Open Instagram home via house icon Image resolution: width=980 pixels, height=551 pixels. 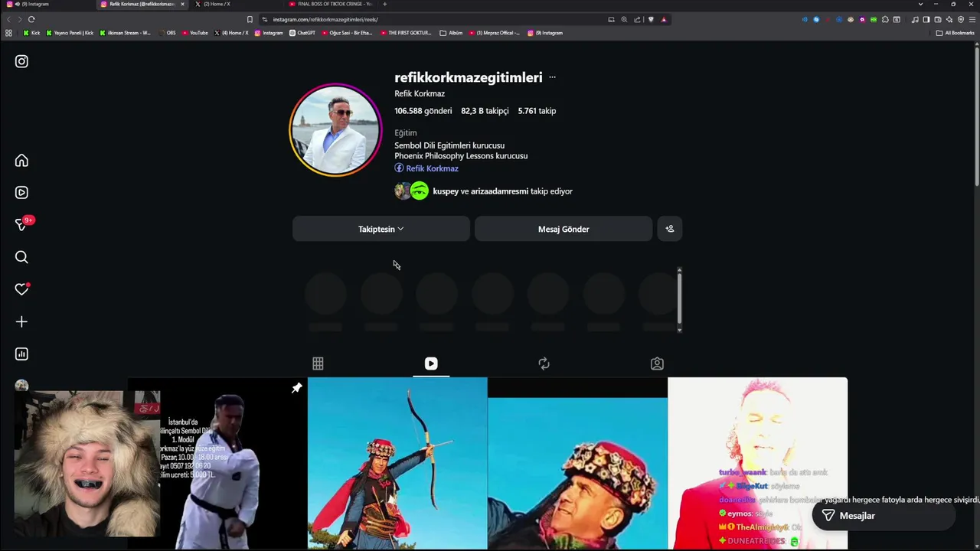tap(21, 161)
